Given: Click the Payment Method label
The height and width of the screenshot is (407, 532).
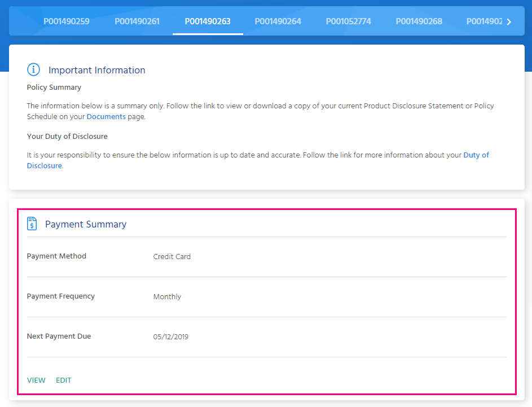Looking at the screenshot, I should click(56, 256).
